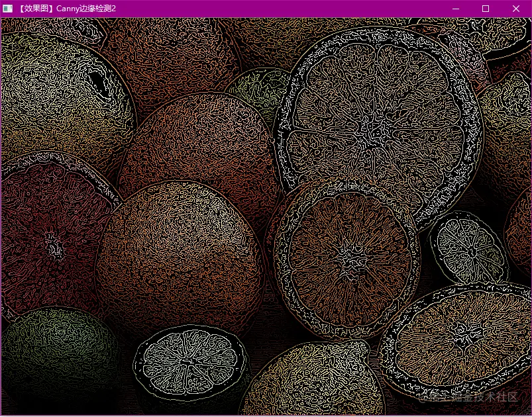This screenshot has height=417, width=532.
Task: Click the title text 【效果图】Canny边缘检测2
Action: (x=66, y=9)
